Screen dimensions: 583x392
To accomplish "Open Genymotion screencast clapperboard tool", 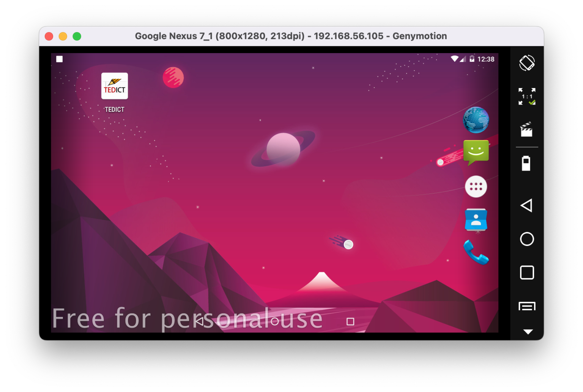I will pyautogui.click(x=527, y=130).
